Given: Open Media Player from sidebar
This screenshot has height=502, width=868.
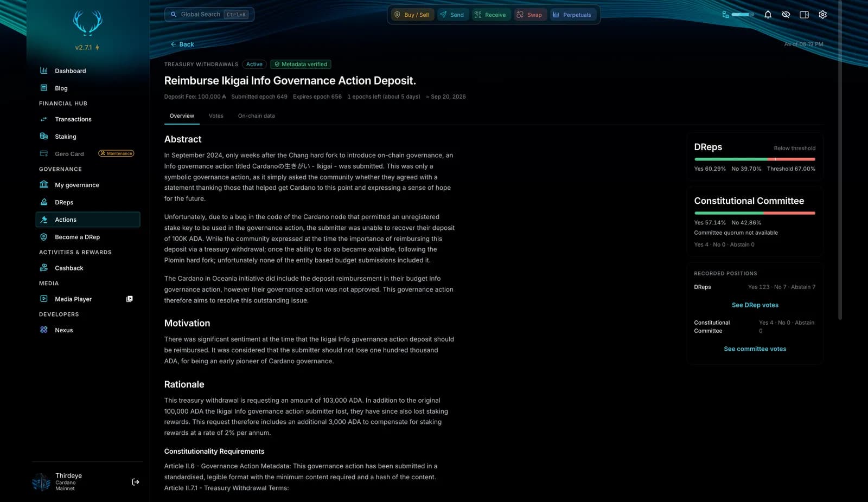Looking at the screenshot, I should 87,299.
